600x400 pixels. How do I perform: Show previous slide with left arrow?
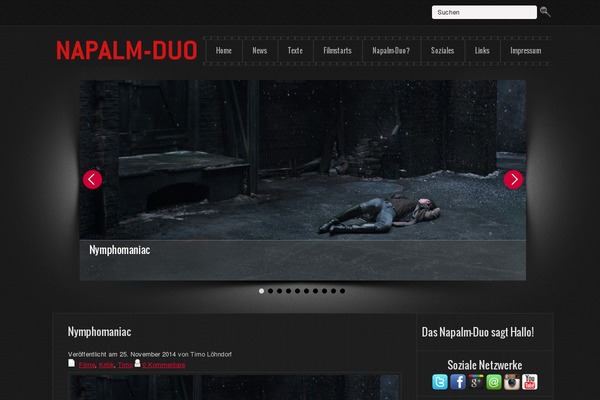point(92,180)
